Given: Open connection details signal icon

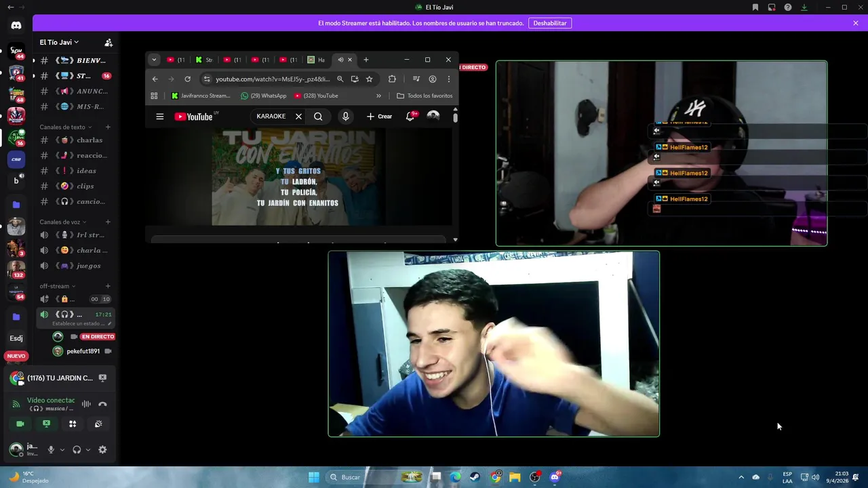Looking at the screenshot, I should pyautogui.click(x=16, y=404).
